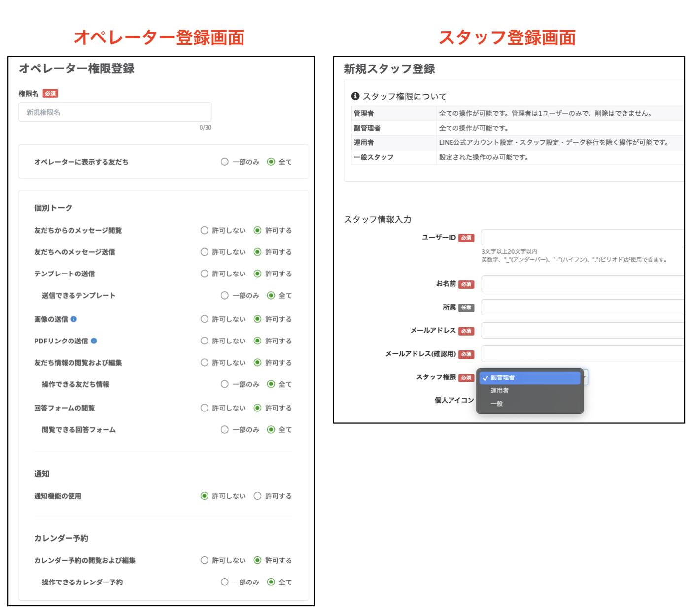Screen dimensions: 694x616
Task: Click the お名前 input field
Action: (x=582, y=283)
